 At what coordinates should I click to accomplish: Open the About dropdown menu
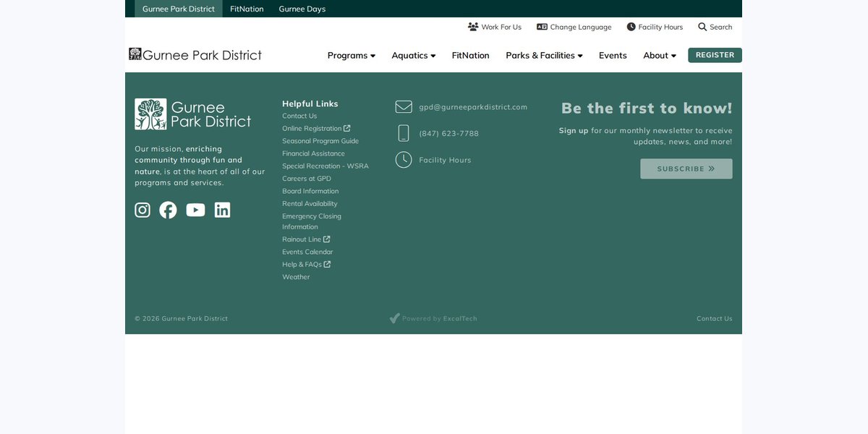point(660,56)
